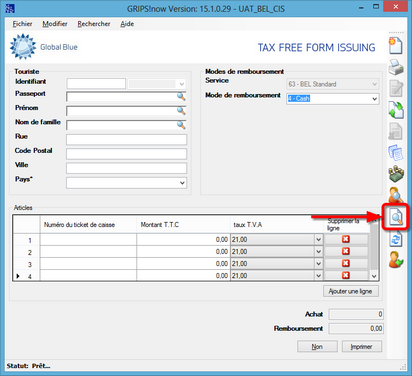Click the Passeport field search magnifier

coord(181,97)
